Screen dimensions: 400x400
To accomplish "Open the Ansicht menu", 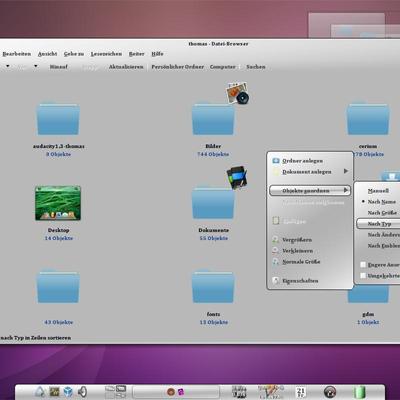I will click(47, 54).
